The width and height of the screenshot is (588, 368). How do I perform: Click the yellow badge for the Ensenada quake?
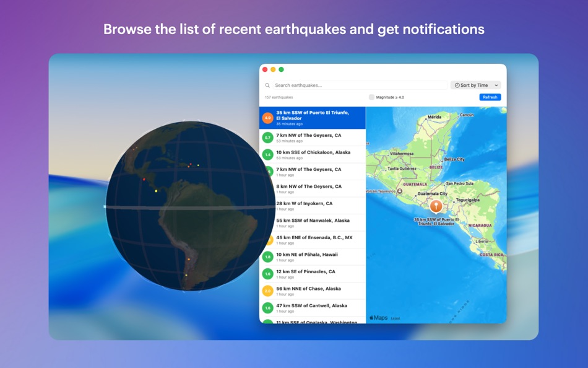(x=268, y=237)
